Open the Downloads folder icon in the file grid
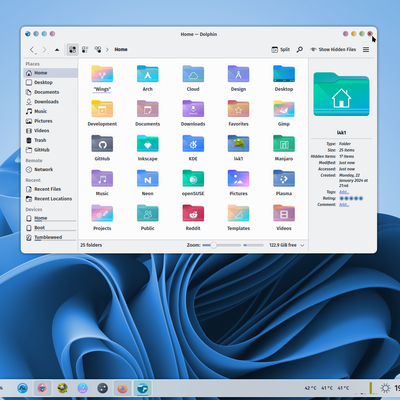 (x=193, y=109)
